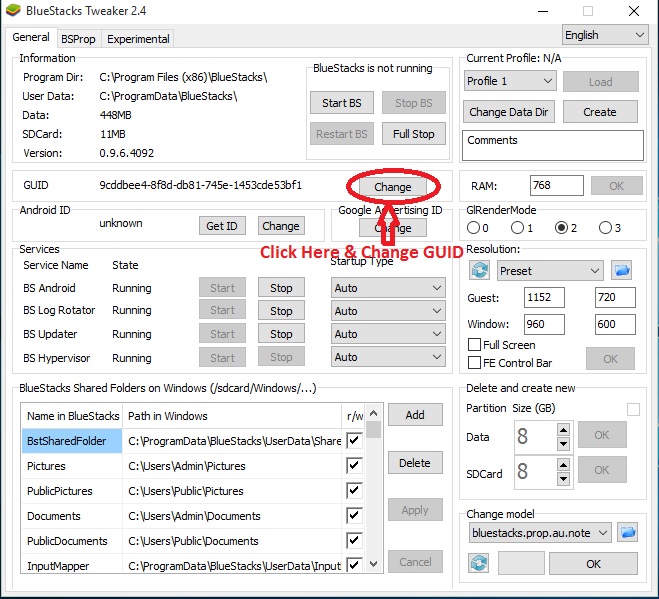This screenshot has width=659, height=599.
Task: Select the InputMapper row name
Action: 58,566
